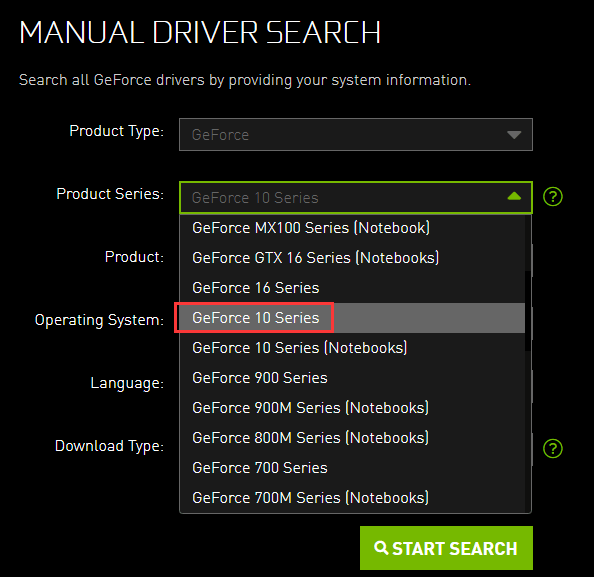Choose GeForce 700M Series (Notebooks)
594x577 pixels.
tap(352, 497)
